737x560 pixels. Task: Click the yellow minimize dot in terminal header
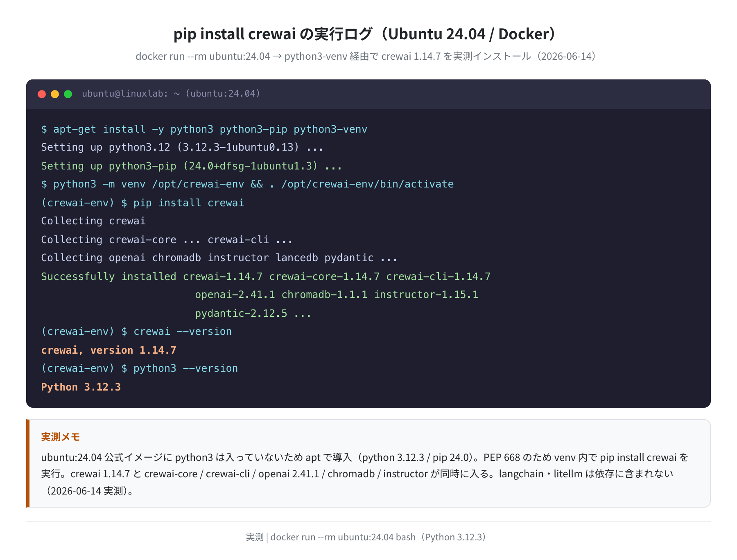(55, 94)
